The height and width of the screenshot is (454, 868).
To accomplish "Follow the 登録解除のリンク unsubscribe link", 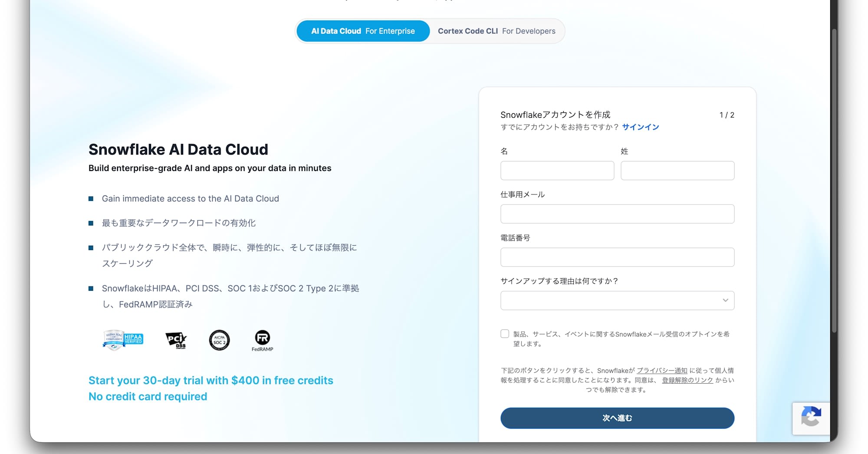I will click(687, 380).
